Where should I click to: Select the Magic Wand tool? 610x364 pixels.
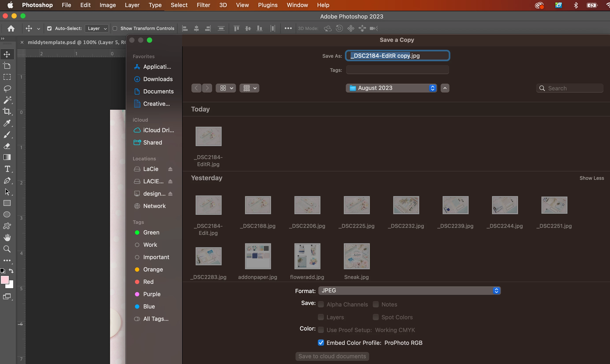[7, 100]
